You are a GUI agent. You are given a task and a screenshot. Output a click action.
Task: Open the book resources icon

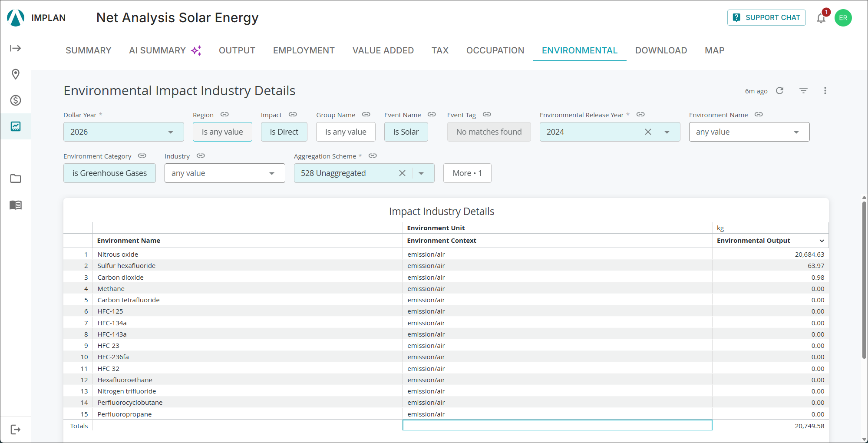[x=16, y=205]
